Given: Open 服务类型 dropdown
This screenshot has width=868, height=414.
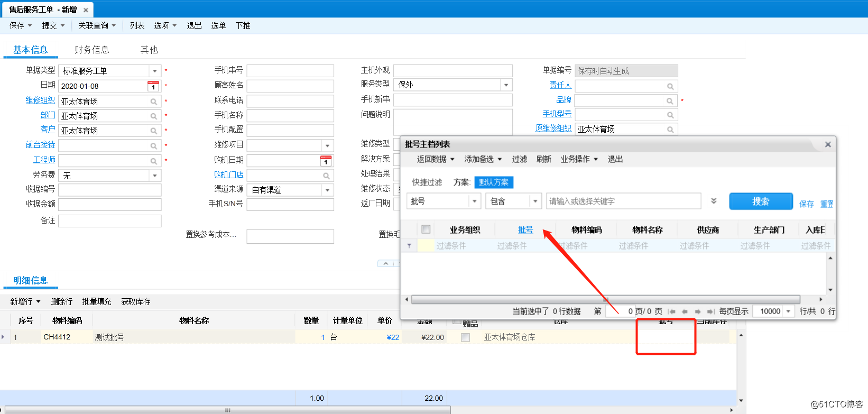Looking at the screenshot, I should 506,85.
